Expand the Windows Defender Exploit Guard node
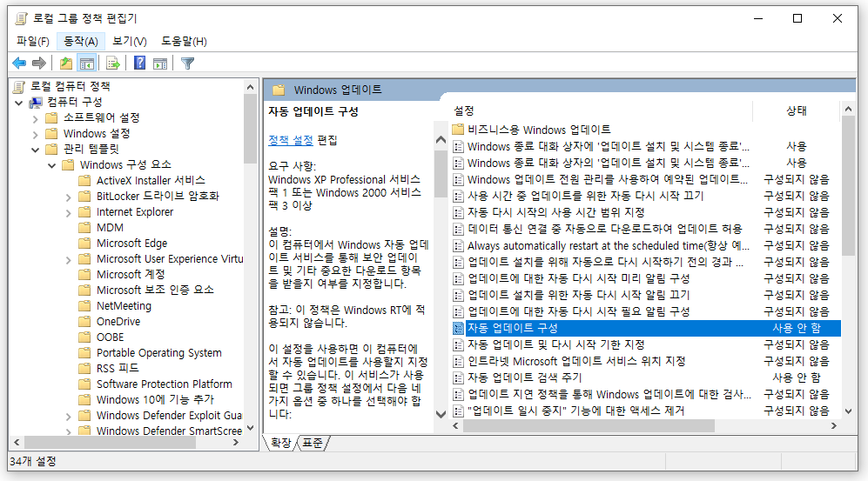The width and height of the screenshot is (868, 481). coord(68,417)
